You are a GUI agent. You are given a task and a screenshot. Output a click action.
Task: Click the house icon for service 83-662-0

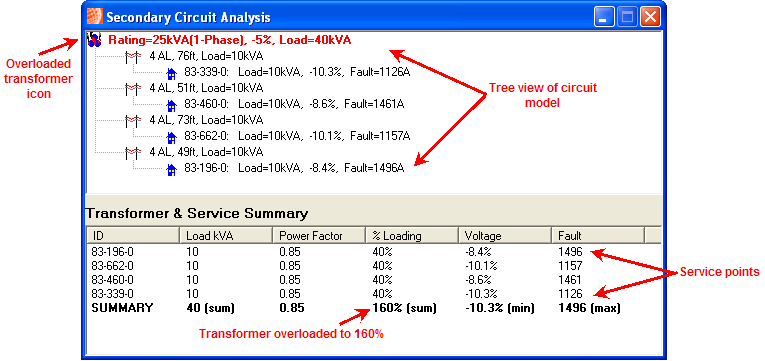pyautogui.click(x=171, y=136)
